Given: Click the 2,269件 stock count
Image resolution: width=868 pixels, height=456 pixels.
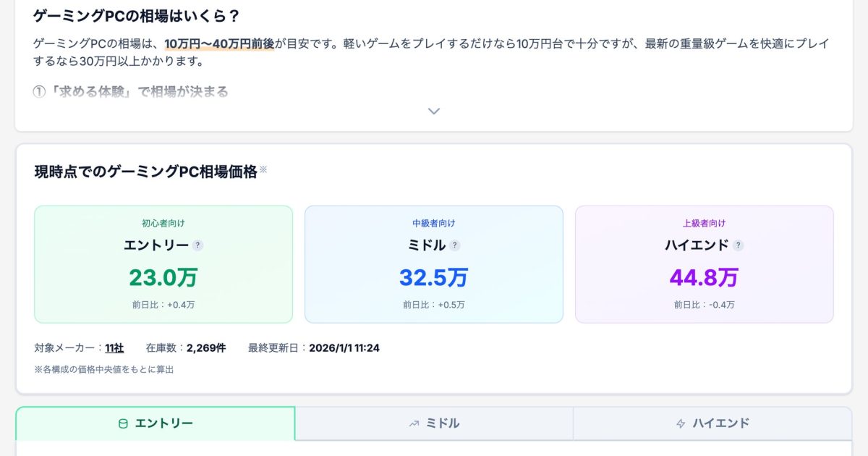Looking at the screenshot, I should [206, 348].
